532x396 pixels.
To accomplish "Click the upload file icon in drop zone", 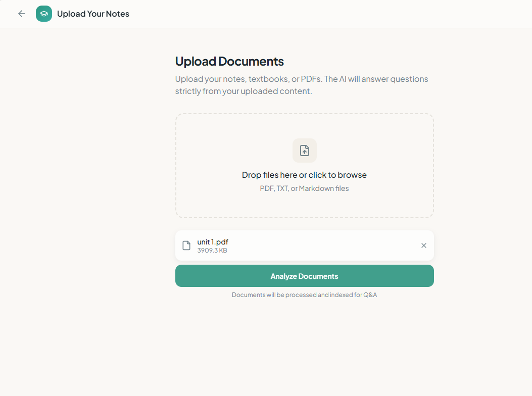I will (x=304, y=151).
